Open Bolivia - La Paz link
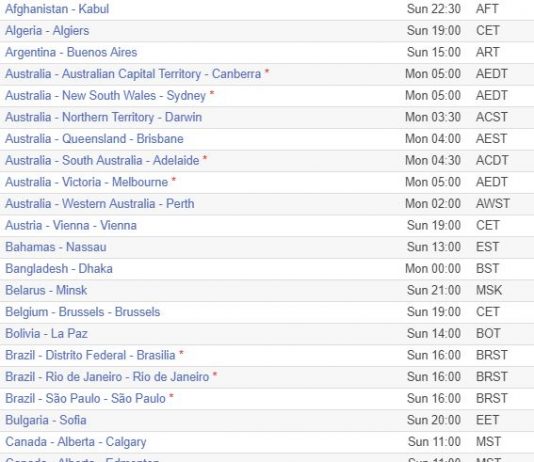534x462 pixels. (46, 334)
